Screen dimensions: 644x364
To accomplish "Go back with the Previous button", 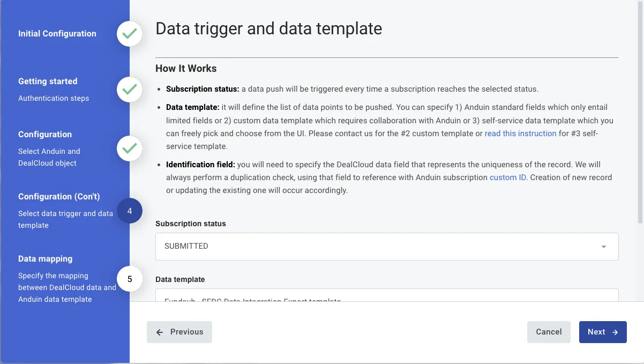I will point(179,332).
